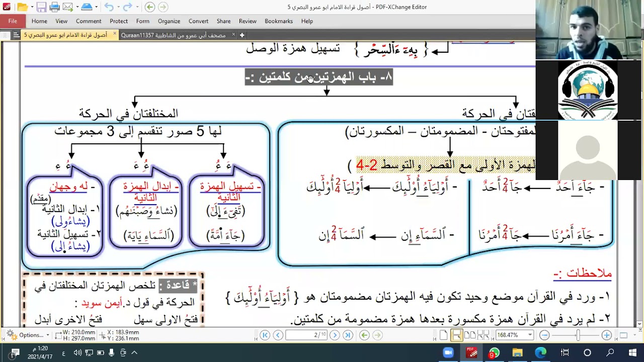The image size is (644, 362).
Task: Click the Scan document icon
Action: click(x=87, y=7)
